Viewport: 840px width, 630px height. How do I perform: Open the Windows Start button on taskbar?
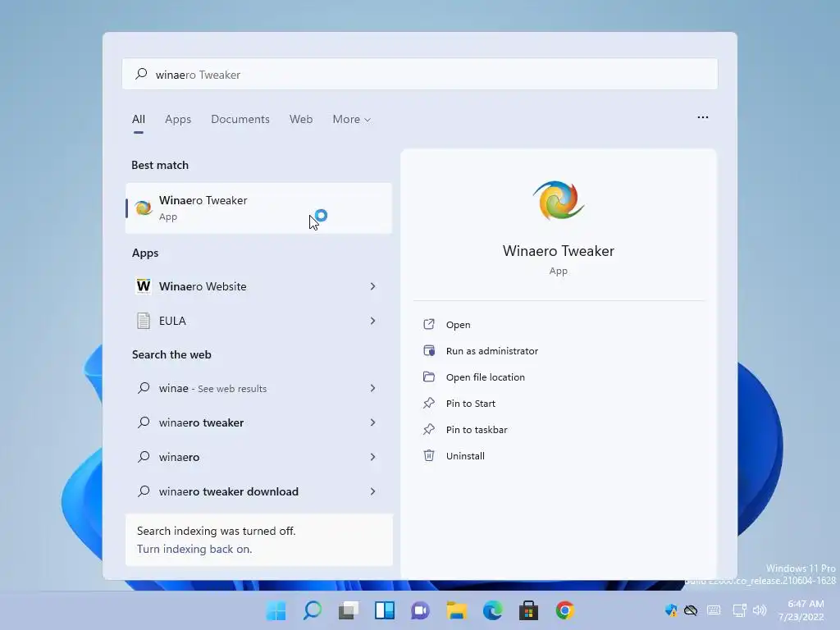pos(276,610)
